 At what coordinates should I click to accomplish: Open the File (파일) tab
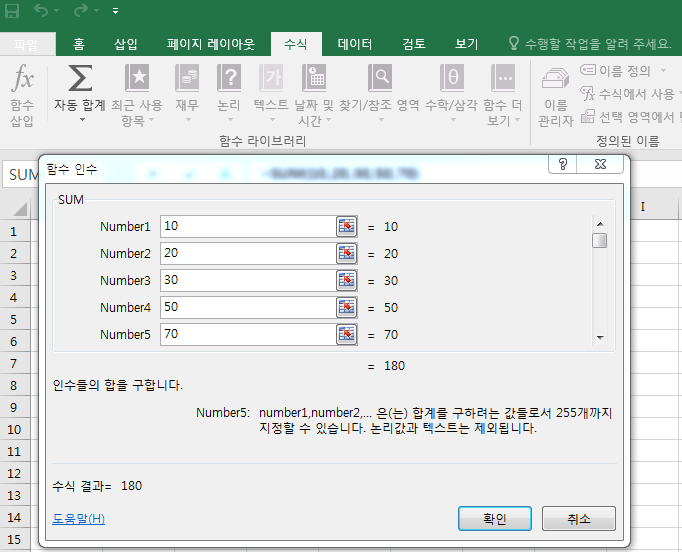[x=26, y=44]
